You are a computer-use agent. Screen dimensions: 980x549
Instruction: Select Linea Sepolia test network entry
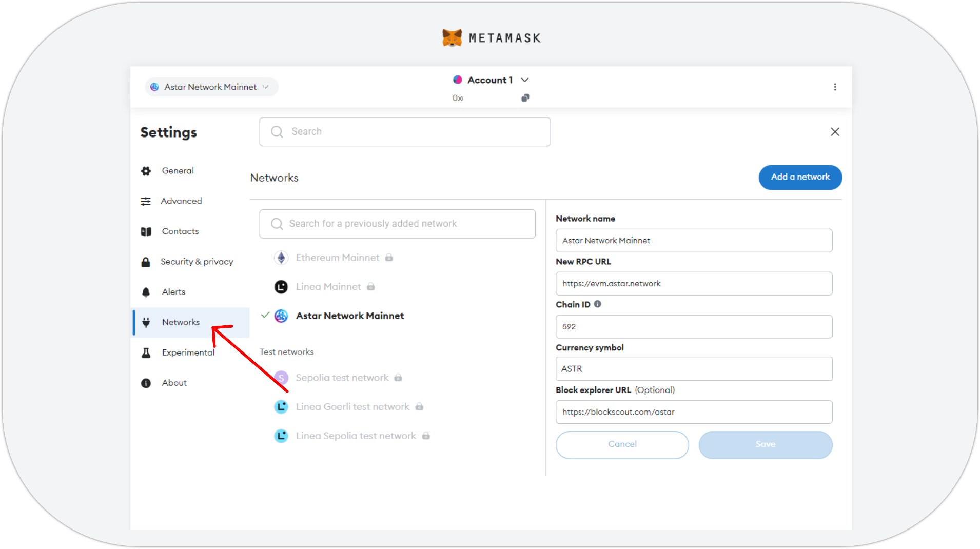click(x=356, y=436)
